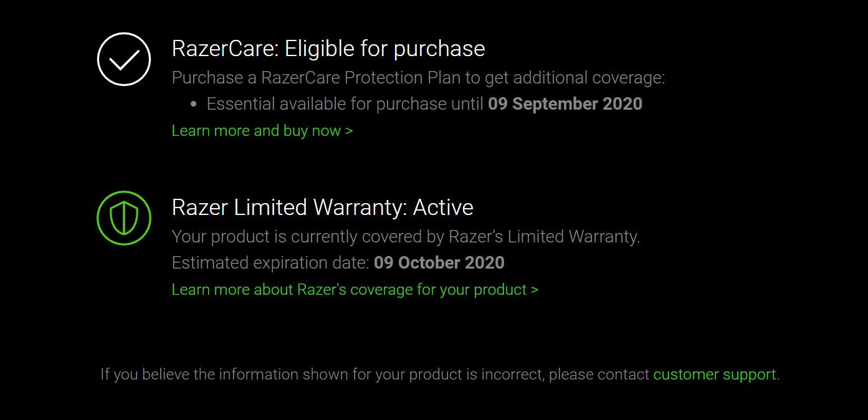The image size is (868, 420).
Task: Click the arrow after coverage for your product
Action: tap(535, 290)
